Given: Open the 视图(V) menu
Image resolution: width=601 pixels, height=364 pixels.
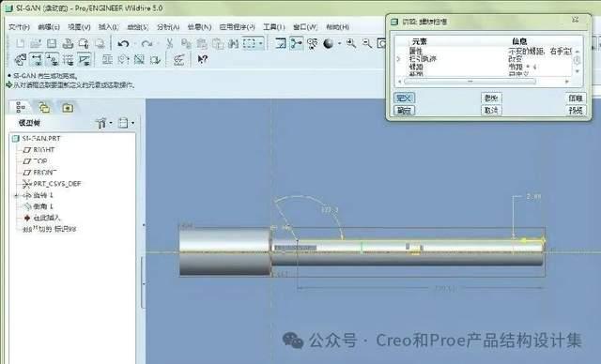Looking at the screenshot, I should [x=79, y=27].
